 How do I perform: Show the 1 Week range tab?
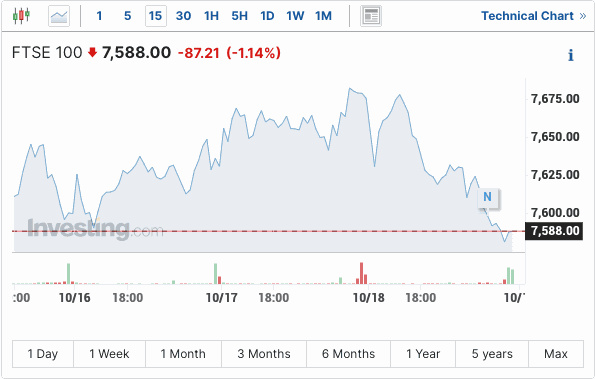coord(109,354)
